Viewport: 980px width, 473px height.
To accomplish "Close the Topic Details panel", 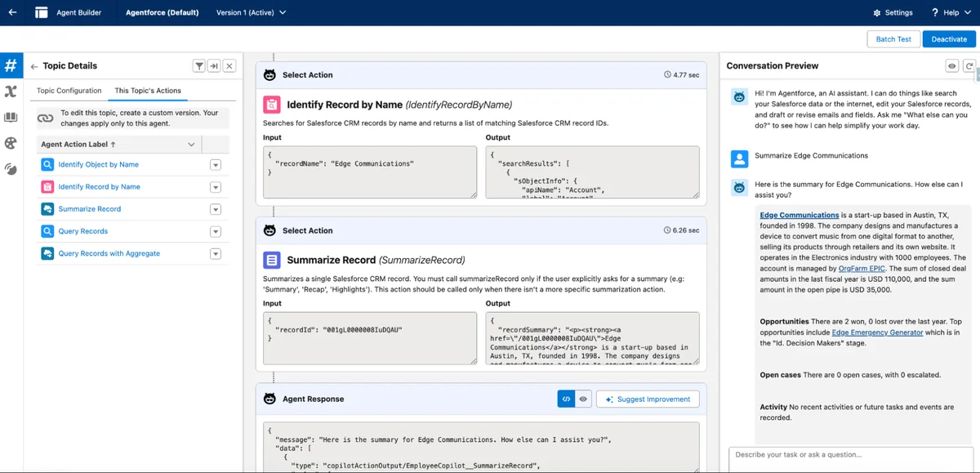I will click(x=229, y=66).
